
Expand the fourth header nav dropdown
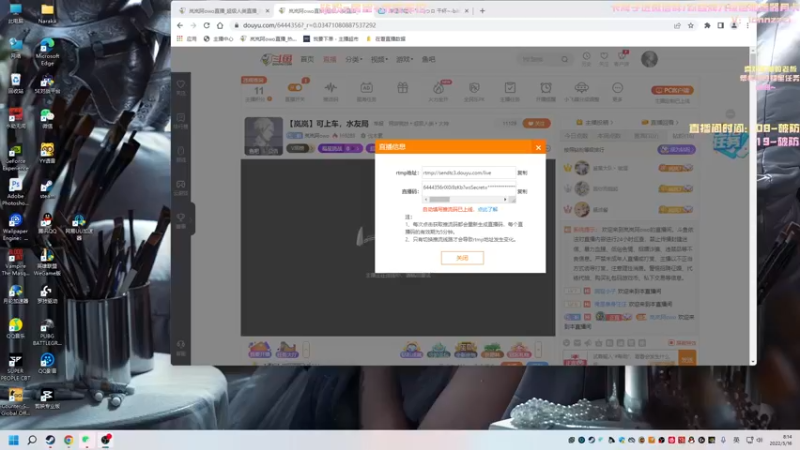click(379, 59)
